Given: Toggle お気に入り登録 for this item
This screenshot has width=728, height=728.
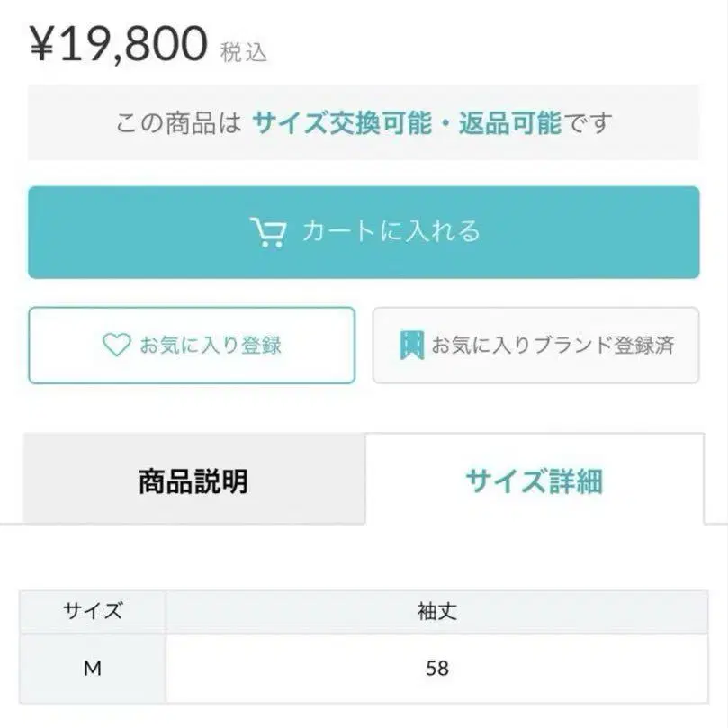Looking at the screenshot, I should point(192,346).
